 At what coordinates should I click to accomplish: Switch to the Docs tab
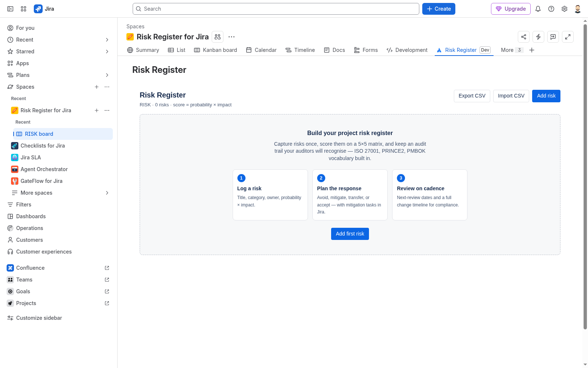[334, 50]
